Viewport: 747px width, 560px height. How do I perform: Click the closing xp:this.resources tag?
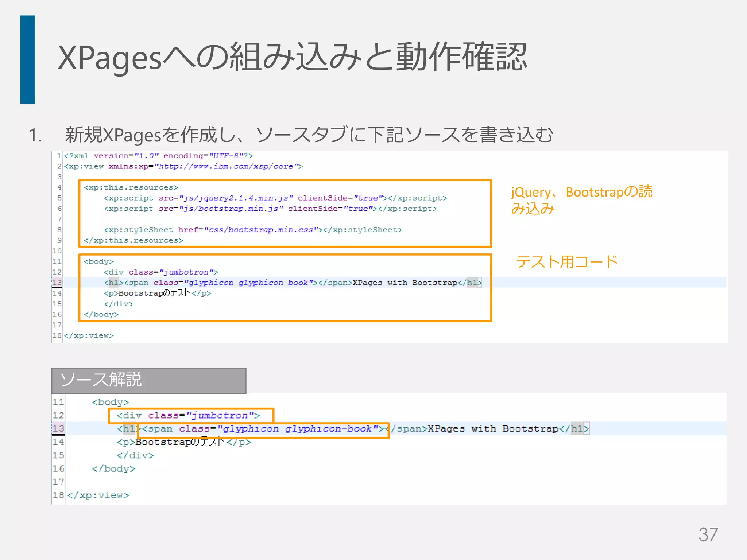(133, 240)
